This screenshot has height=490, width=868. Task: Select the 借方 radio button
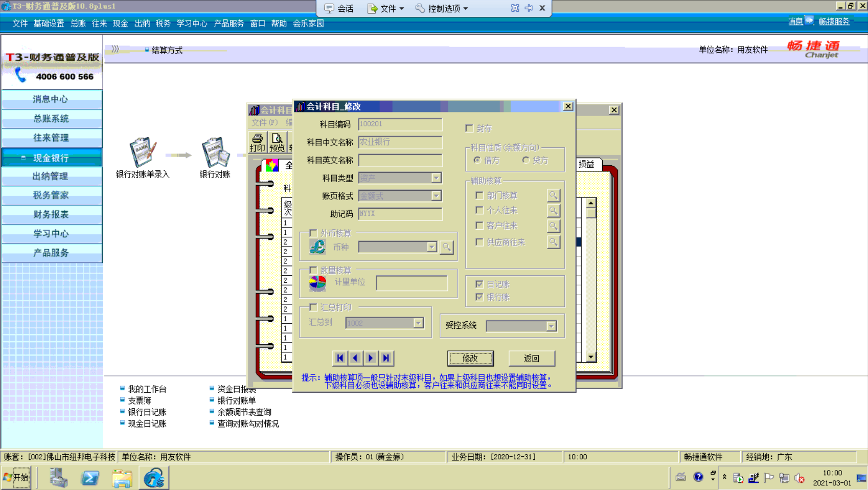click(x=477, y=160)
